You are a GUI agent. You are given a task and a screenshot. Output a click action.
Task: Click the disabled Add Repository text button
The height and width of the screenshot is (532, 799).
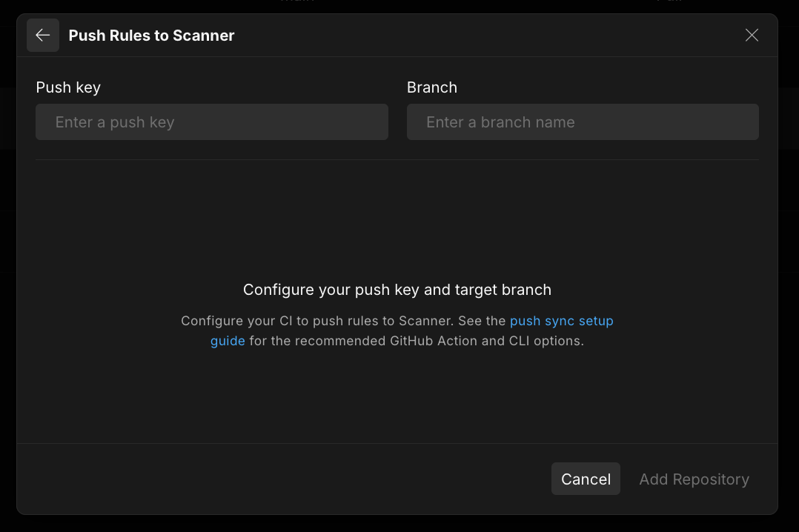point(694,479)
